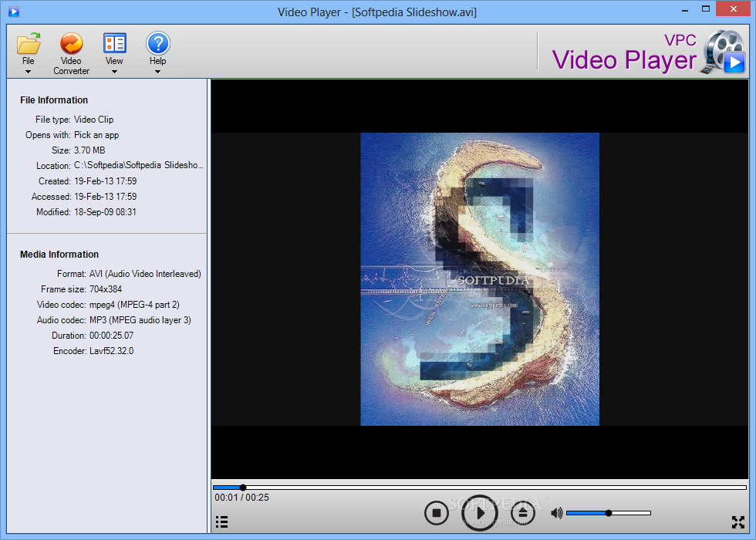This screenshot has width=756, height=540.
Task: Click the View menu label
Action: 114,61
